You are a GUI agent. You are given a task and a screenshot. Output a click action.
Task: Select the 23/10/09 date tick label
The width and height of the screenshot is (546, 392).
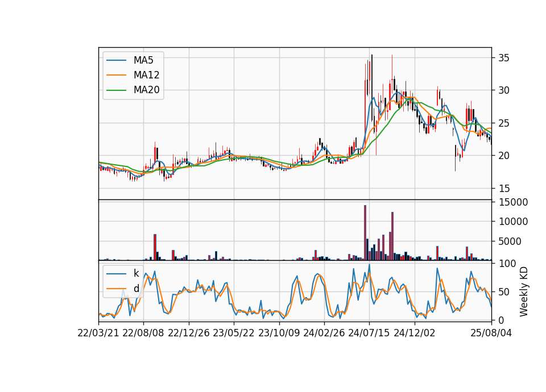[x=279, y=333]
